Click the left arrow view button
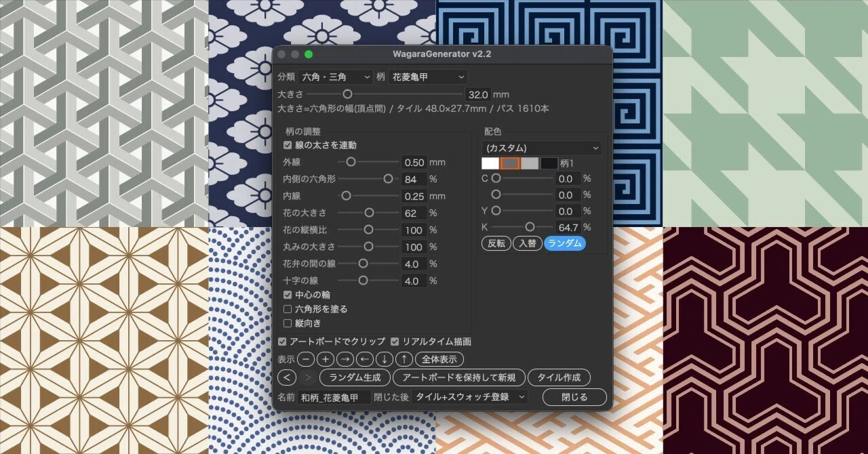 click(x=365, y=359)
